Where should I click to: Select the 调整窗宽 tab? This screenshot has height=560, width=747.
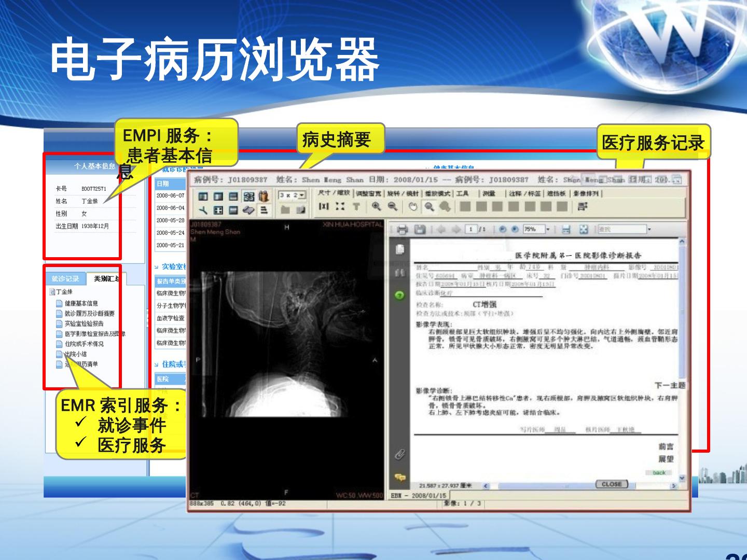pyautogui.click(x=369, y=193)
